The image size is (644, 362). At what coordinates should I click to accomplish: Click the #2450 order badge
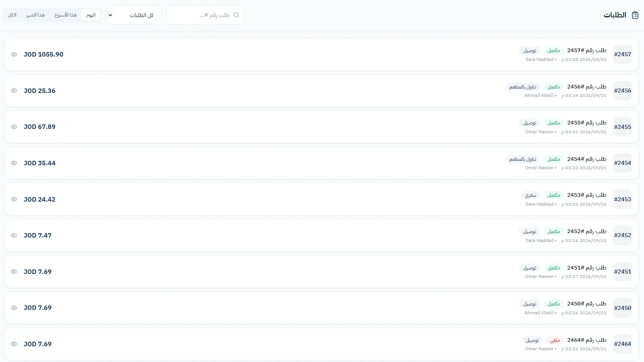623,308
